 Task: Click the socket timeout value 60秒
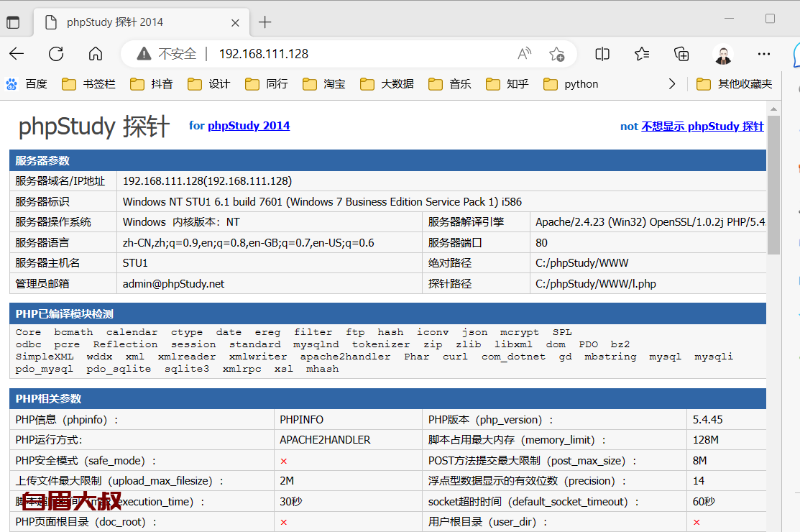point(704,501)
